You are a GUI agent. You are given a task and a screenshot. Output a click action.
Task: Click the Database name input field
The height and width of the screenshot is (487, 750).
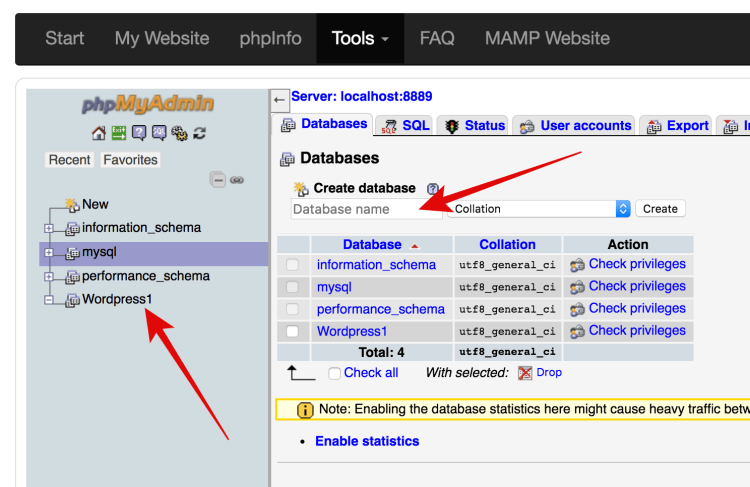pyautogui.click(x=366, y=210)
